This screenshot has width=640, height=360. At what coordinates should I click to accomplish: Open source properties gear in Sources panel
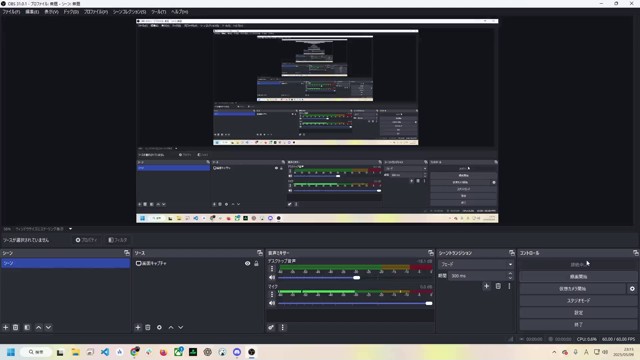click(159, 327)
